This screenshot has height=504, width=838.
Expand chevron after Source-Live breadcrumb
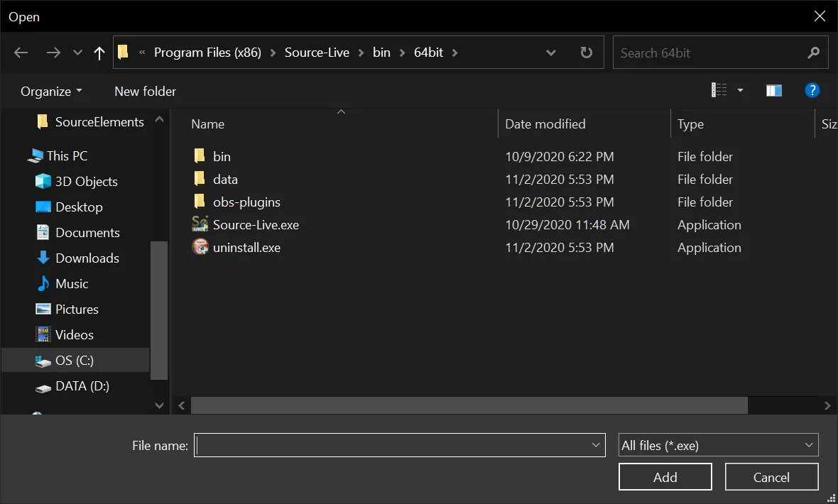coord(361,53)
